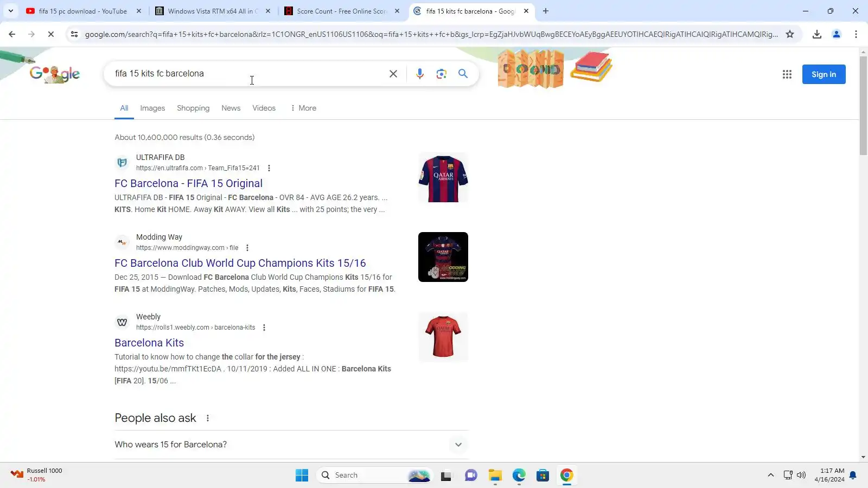Click Chrome icon in taskbar
The image size is (868, 488).
pos(566,476)
